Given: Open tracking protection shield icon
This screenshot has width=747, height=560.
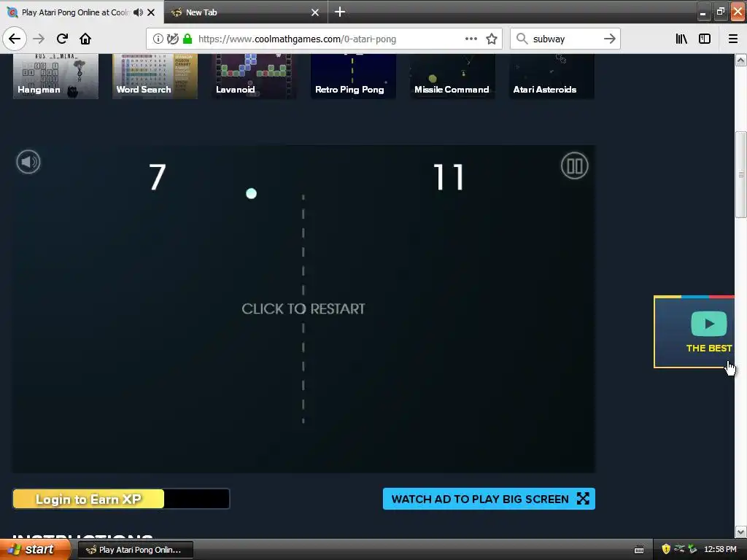Looking at the screenshot, I should [x=173, y=39].
